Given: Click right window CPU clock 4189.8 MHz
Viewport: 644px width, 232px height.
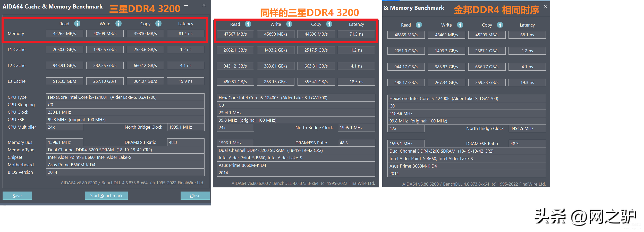Looking at the screenshot, I should tap(467, 113).
